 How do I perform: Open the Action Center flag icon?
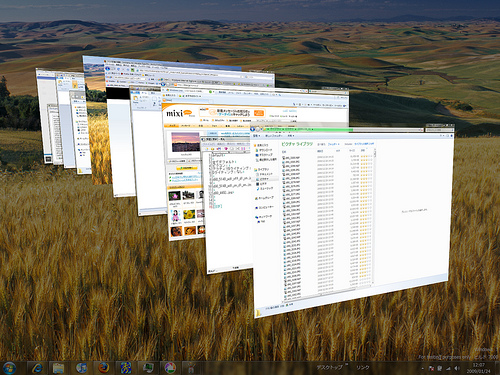(x=431, y=368)
